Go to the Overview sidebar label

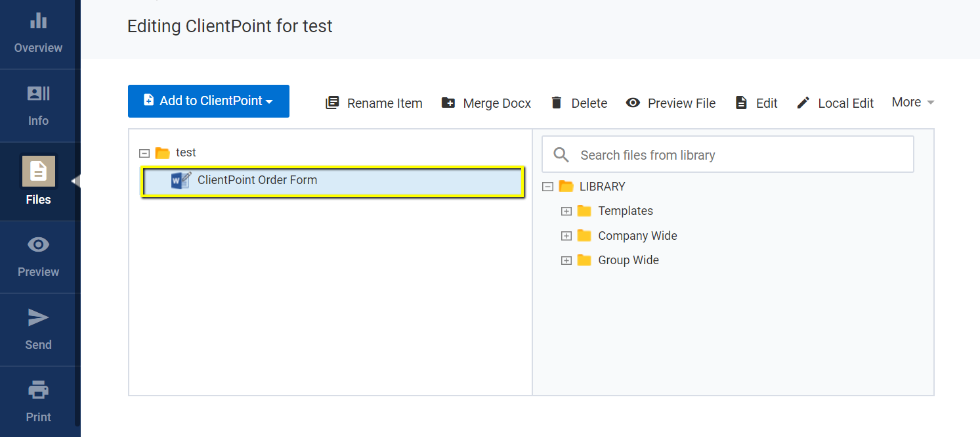click(x=39, y=48)
